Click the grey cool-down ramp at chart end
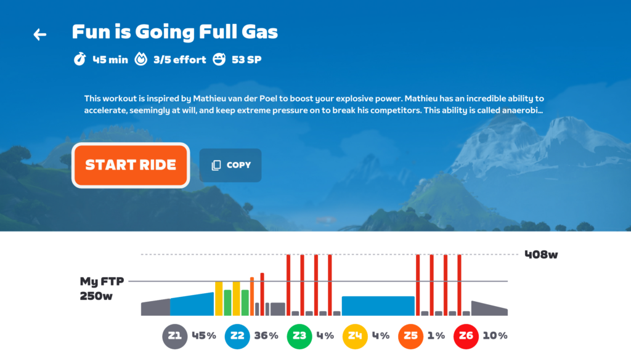Image resolution: width=631 pixels, height=364 pixels. tap(489, 309)
